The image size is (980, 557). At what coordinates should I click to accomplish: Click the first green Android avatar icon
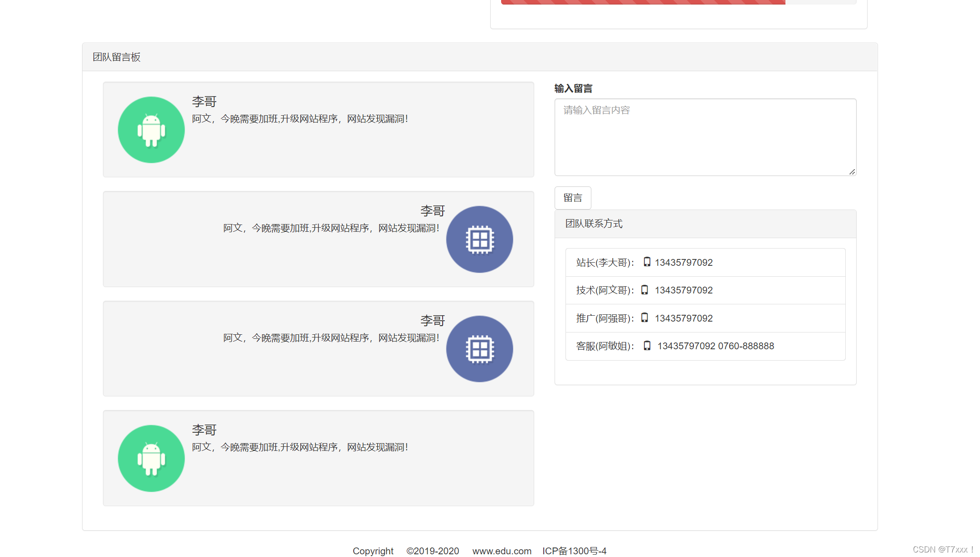coord(151,130)
